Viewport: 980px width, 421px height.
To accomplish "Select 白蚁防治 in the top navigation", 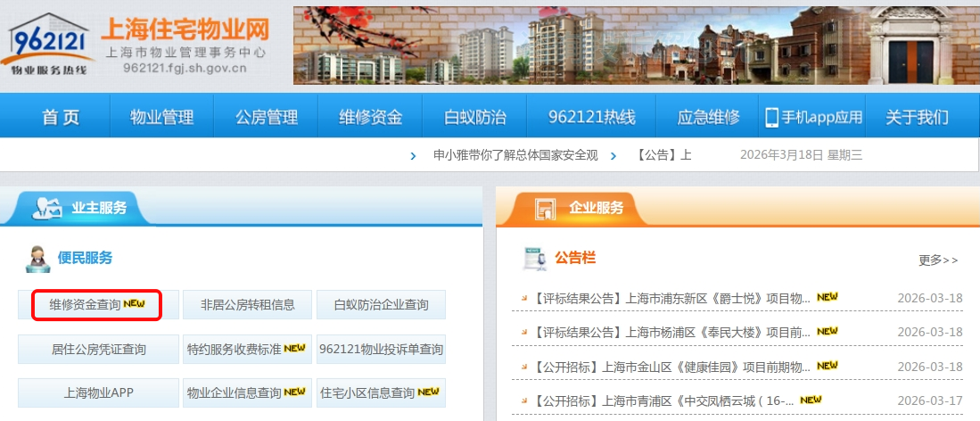I will click(x=475, y=117).
